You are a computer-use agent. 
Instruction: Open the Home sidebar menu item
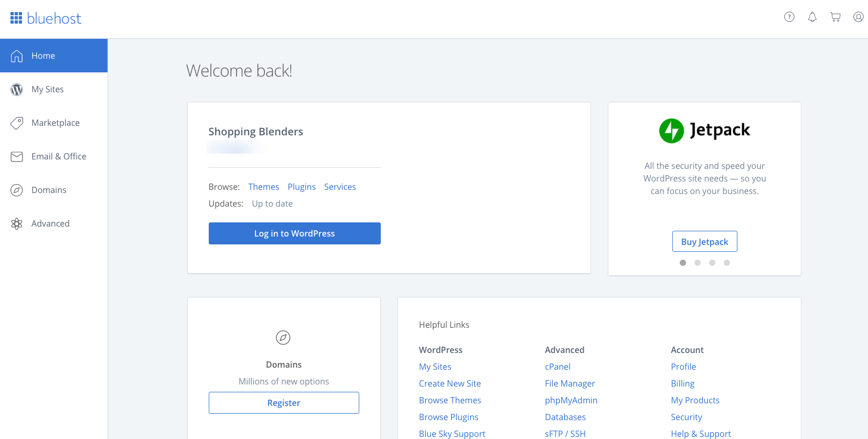coord(53,56)
